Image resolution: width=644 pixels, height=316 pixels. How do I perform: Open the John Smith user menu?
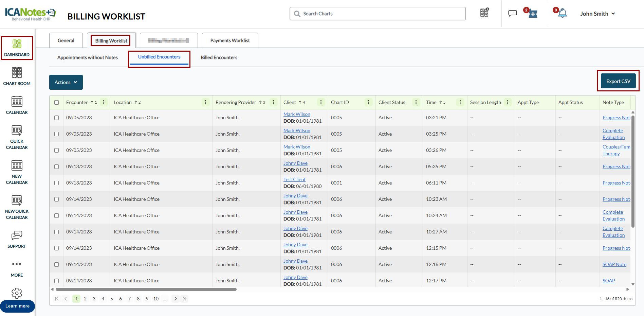[597, 14]
